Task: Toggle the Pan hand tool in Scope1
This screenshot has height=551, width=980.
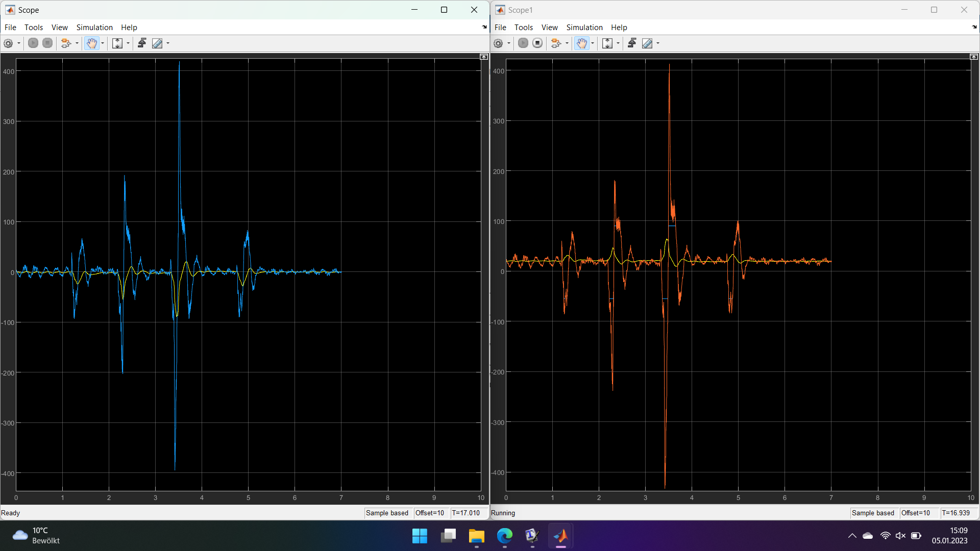Action: 581,43
